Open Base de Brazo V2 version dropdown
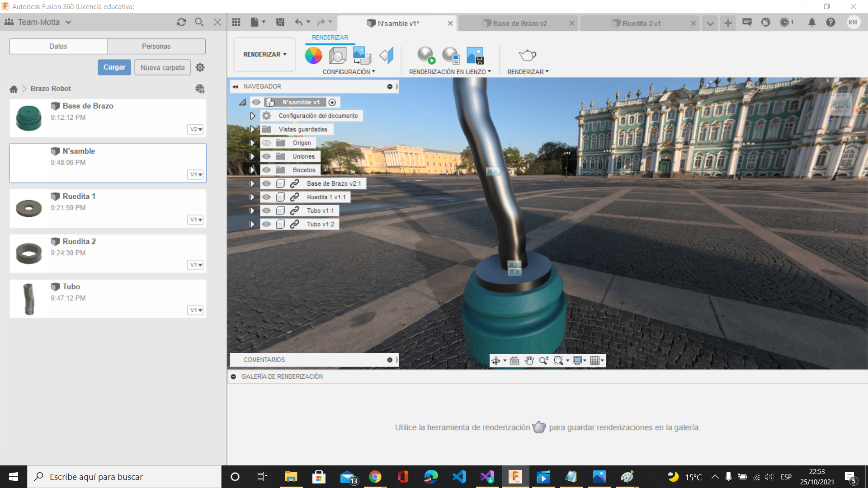Image resolution: width=868 pixels, height=488 pixels. (195, 129)
